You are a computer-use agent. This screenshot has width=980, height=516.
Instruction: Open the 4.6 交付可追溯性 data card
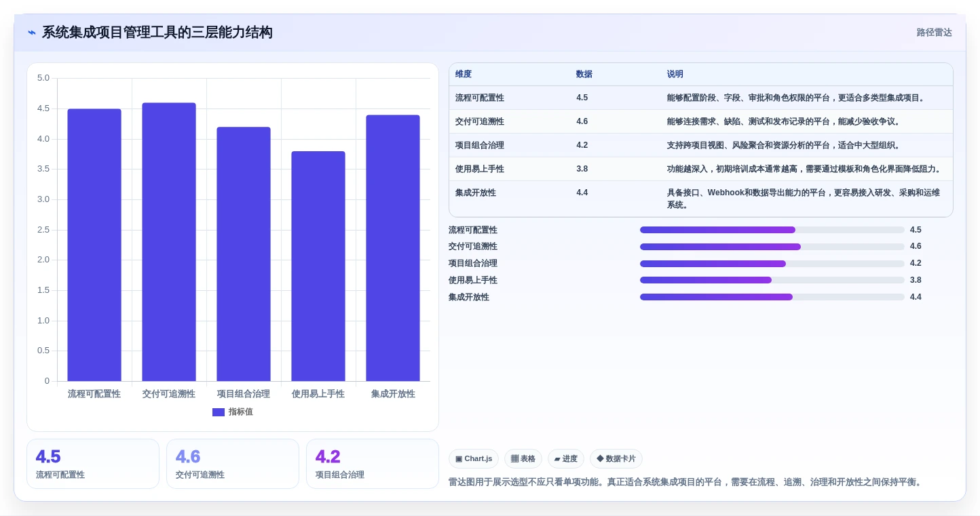233,464
